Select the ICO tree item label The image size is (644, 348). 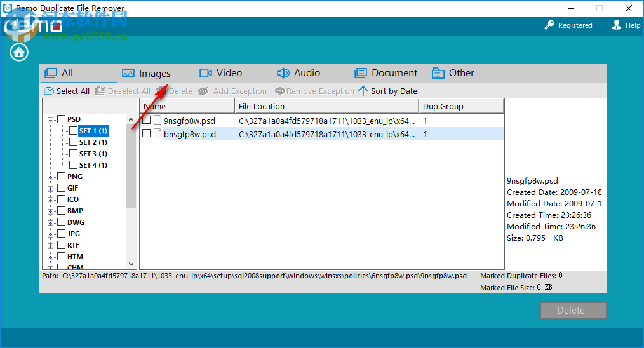coord(73,199)
